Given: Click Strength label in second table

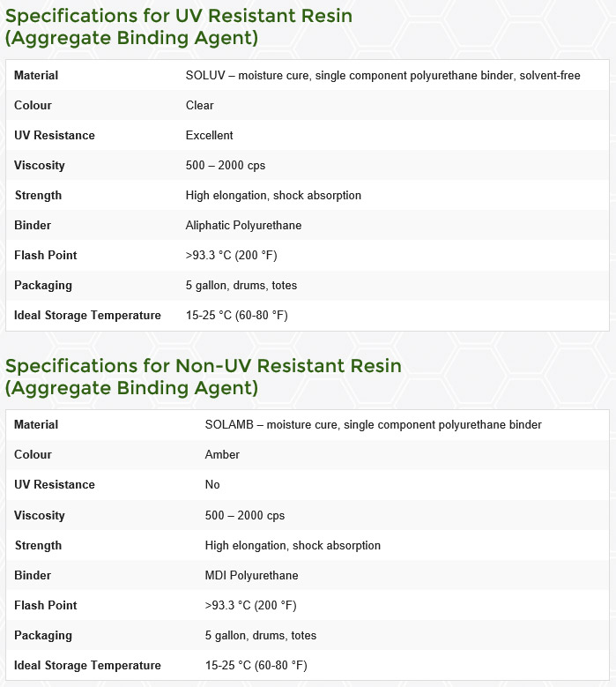Looking at the screenshot, I should tap(38, 546).
